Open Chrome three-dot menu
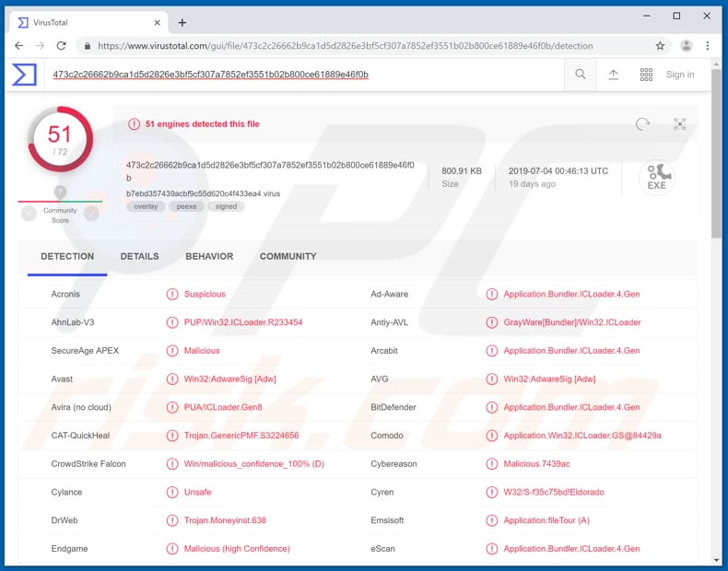 (x=707, y=45)
